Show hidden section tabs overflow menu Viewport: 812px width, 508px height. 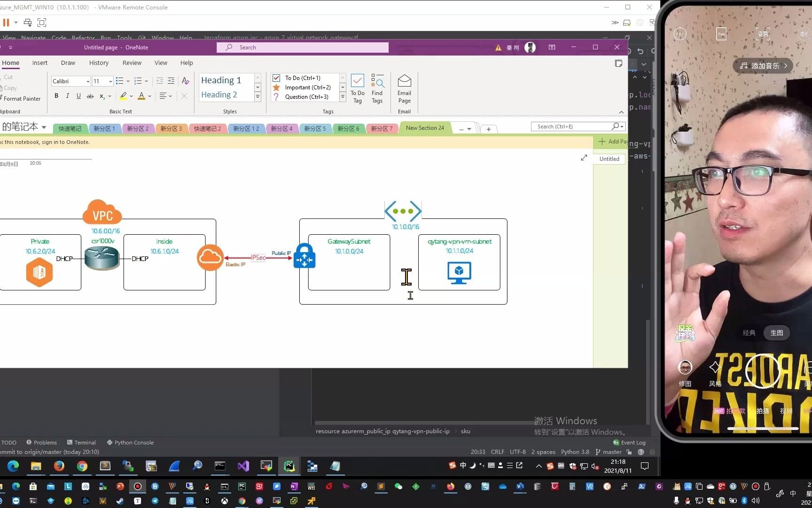(465, 129)
